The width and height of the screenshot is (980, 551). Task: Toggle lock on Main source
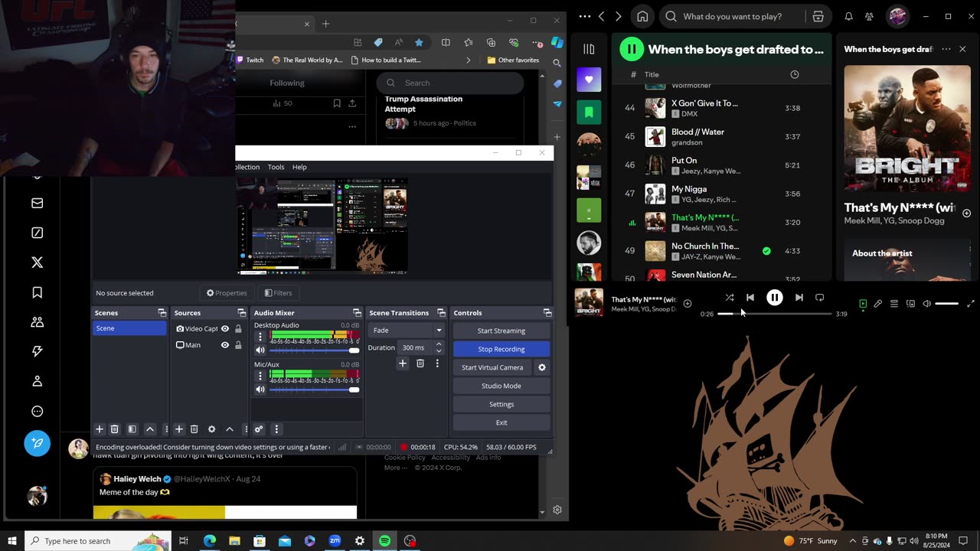click(238, 345)
